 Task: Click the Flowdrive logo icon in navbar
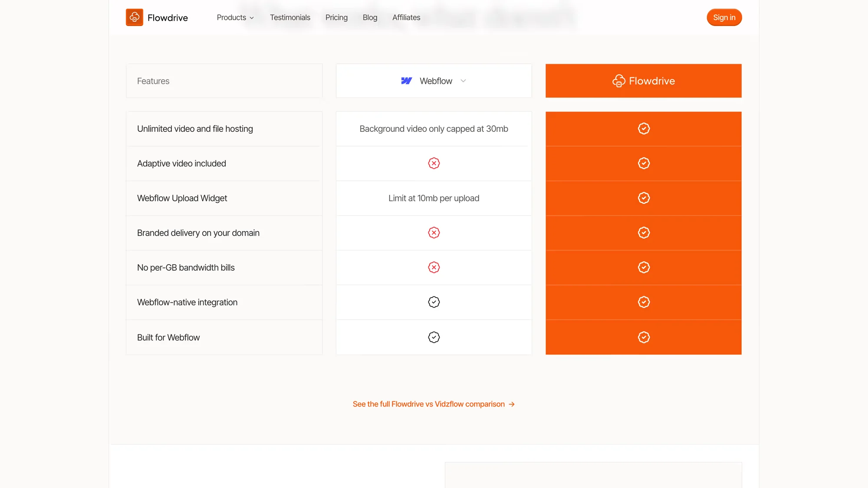[x=135, y=17]
